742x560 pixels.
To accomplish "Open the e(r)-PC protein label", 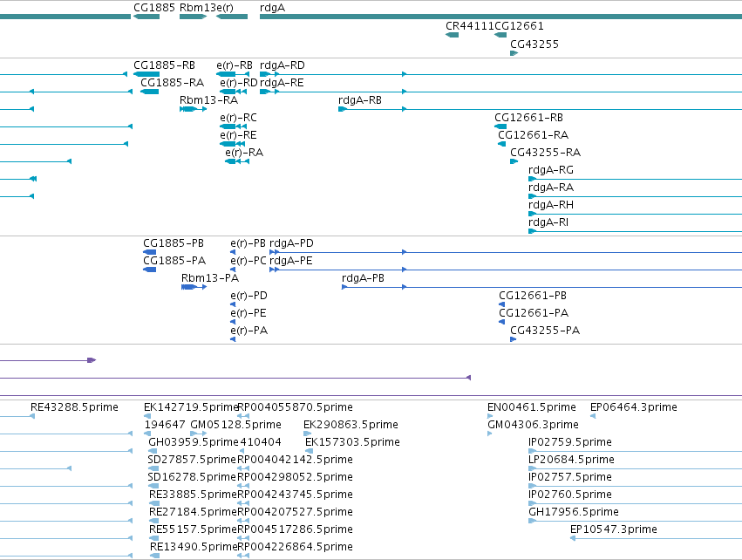I will pos(248,261).
